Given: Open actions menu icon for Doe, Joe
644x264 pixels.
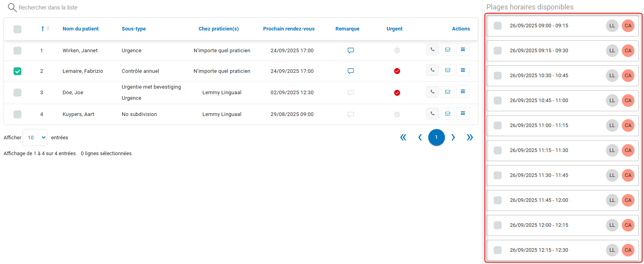Looking at the screenshot, I should point(462,92).
